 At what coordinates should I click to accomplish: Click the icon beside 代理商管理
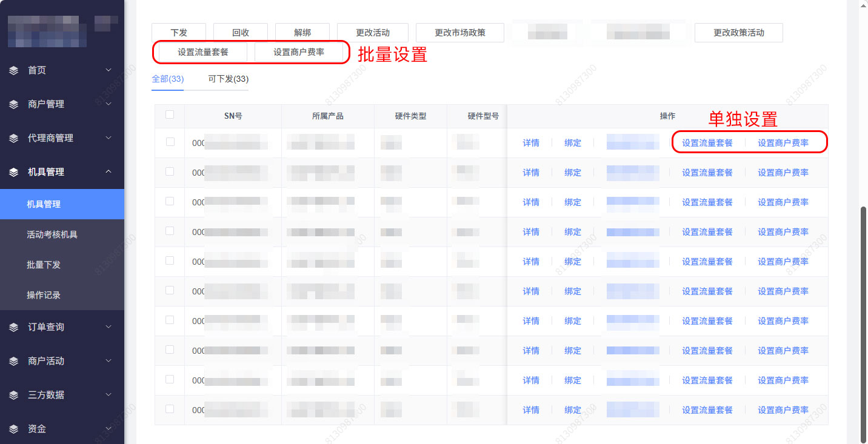point(14,138)
